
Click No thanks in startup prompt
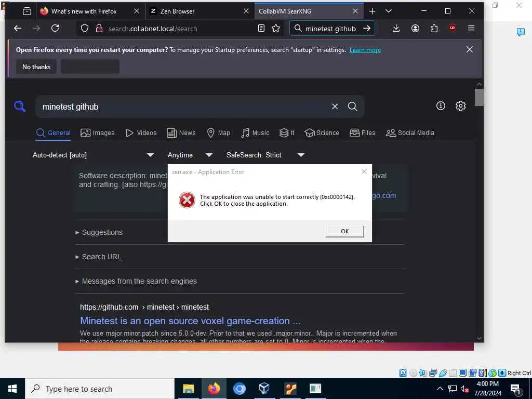tap(36, 67)
